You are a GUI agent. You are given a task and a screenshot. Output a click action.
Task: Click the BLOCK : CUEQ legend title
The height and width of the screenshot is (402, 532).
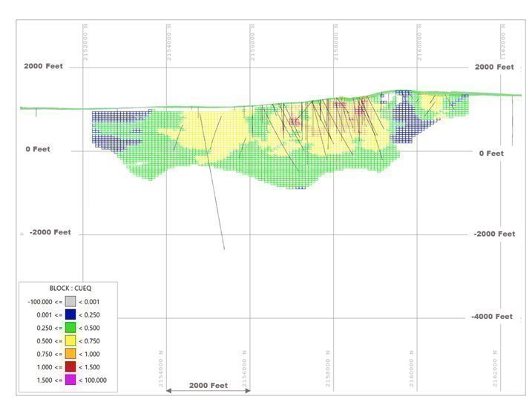coord(70,288)
